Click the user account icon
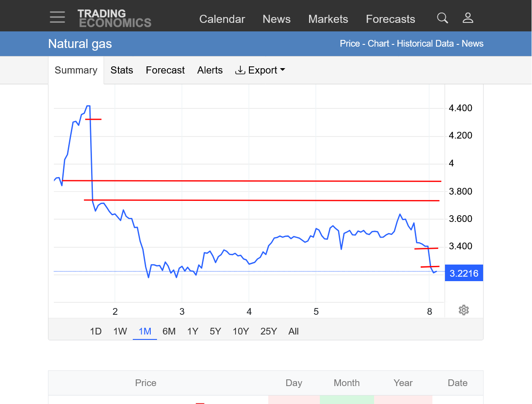Image resolution: width=532 pixels, height=404 pixels. (468, 18)
